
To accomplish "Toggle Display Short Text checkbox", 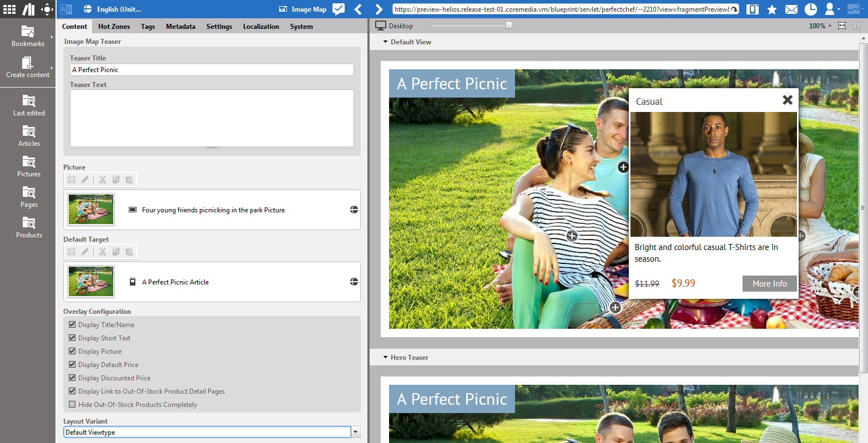I will pos(72,338).
